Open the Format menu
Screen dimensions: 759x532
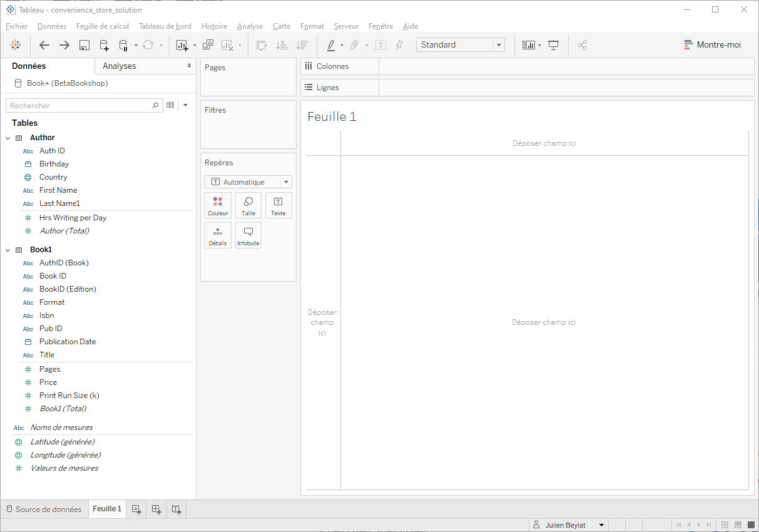tap(312, 26)
